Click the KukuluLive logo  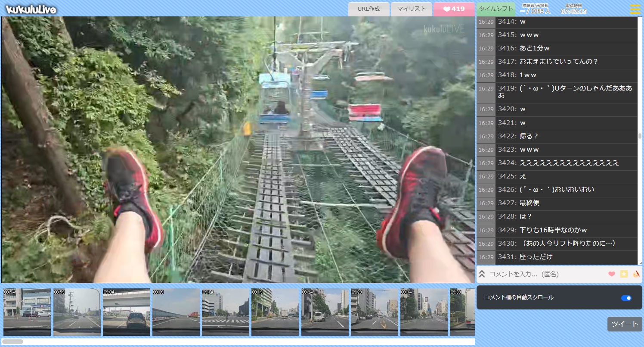[x=31, y=9]
